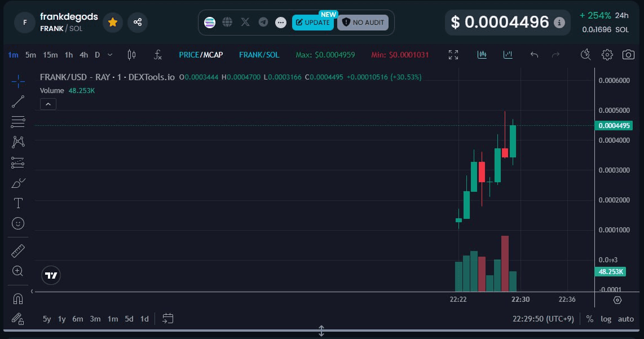Show more social links (three dots)
The width and height of the screenshot is (644, 339).
pyautogui.click(x=280, y=23)
